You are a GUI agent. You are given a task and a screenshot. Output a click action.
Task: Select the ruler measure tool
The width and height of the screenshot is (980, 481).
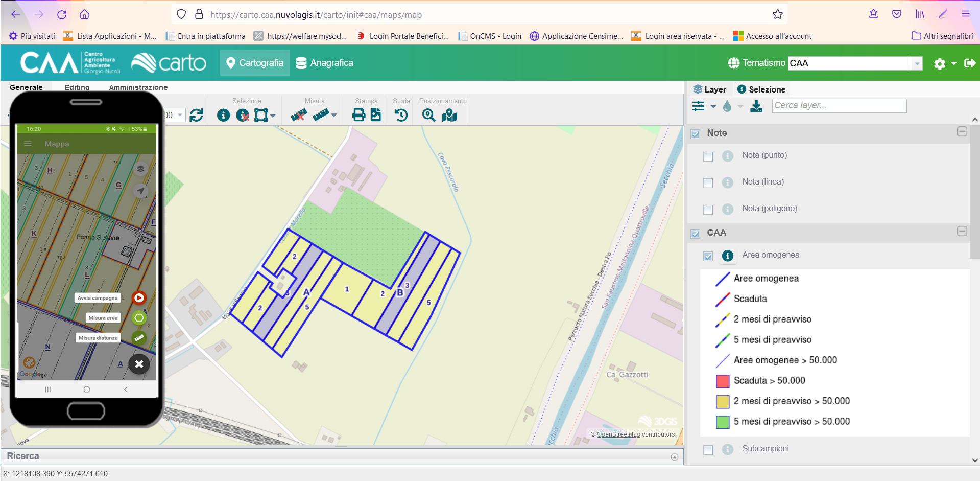tap(321, 115)
